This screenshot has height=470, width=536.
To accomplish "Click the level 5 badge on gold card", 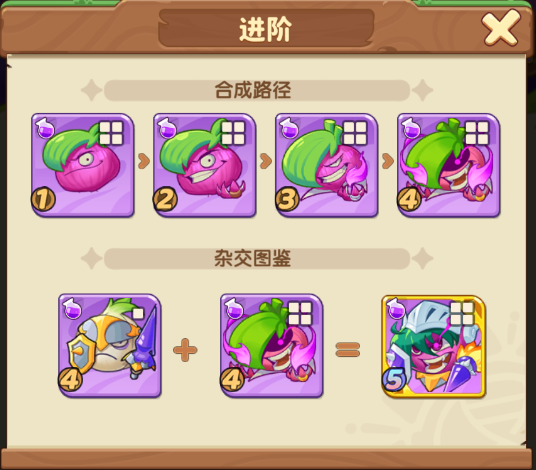I will (394, 380).
